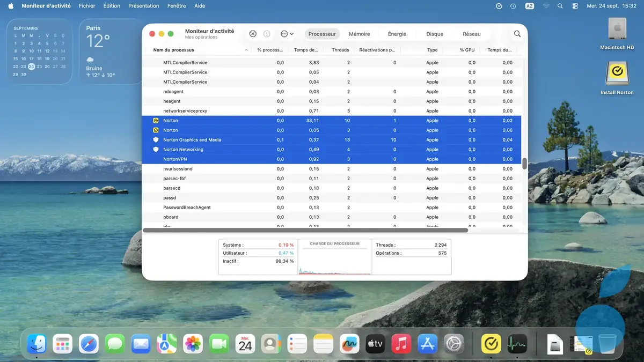The width and height of the screenshot is (644, 362).
Task: Click the Wi-Fi icon in the menu bar
Action: click(x=546, y=6)
